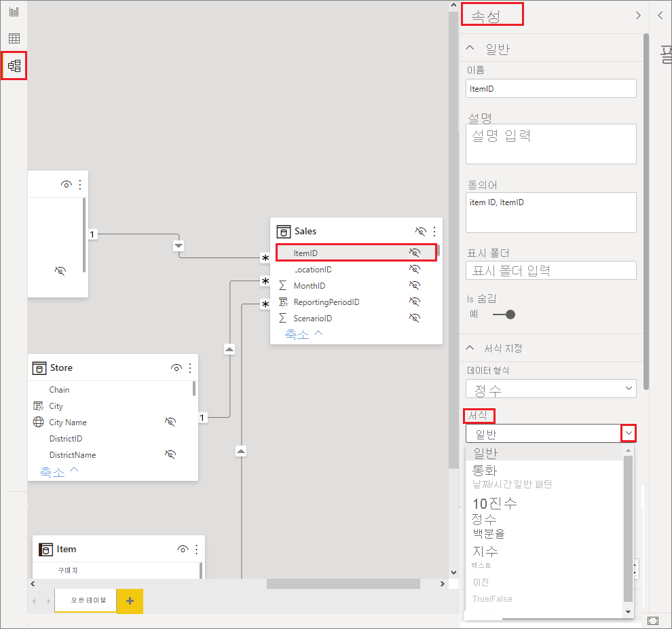Open the Report view icon
The width and height of the screenshot is (672, 629).
coord(14,12)
